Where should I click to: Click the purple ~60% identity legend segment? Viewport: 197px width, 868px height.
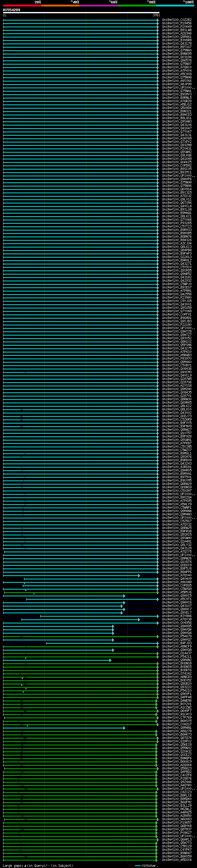click(98, 6)
